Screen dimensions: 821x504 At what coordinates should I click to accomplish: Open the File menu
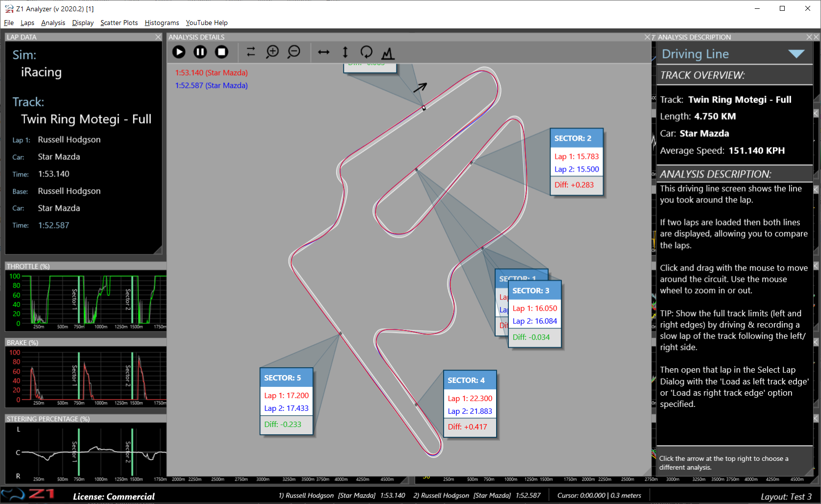coord(9,23)
